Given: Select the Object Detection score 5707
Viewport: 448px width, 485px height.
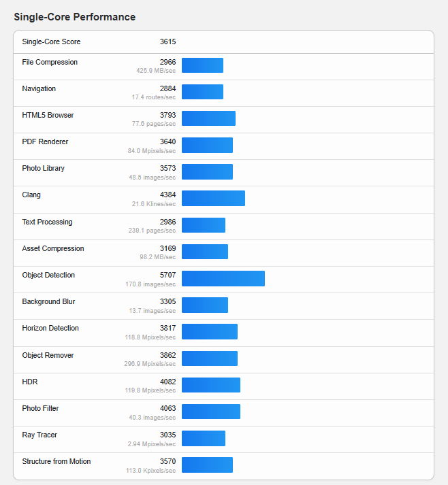Looking at the screenshot, I should 167,275.
